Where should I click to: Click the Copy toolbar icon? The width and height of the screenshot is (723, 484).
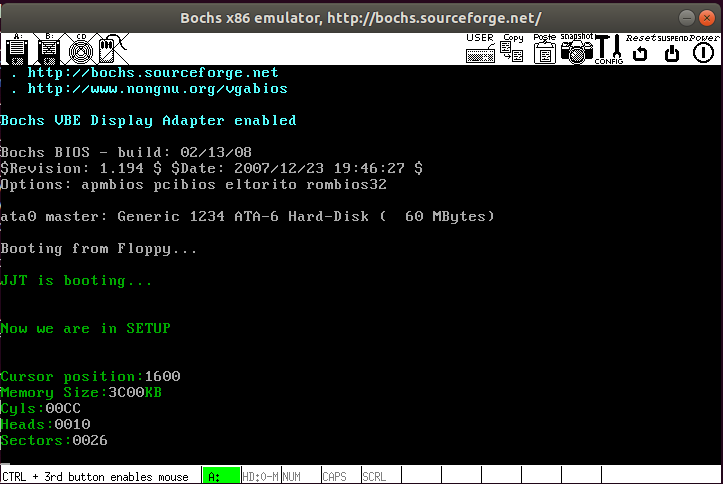click(x=513, y=49)
